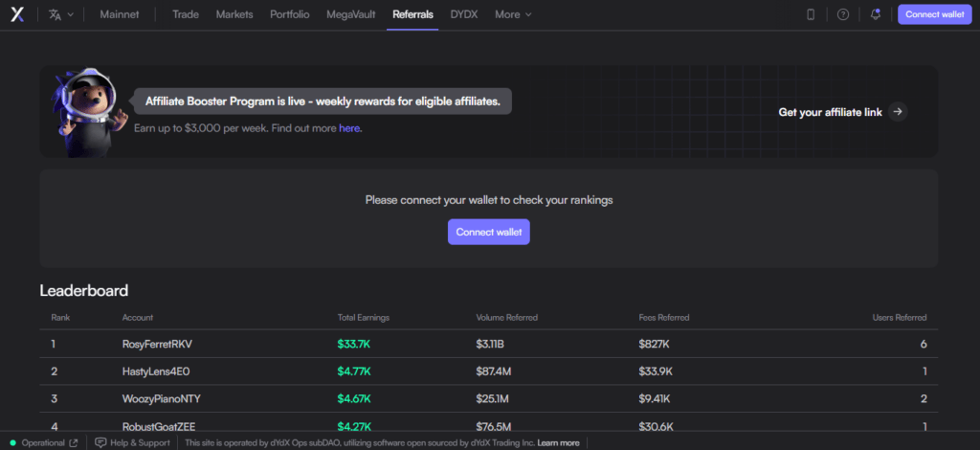The width and height of the screenshot is (980, 450).
Task: Select the Mainnet network option
Action: 120,14
